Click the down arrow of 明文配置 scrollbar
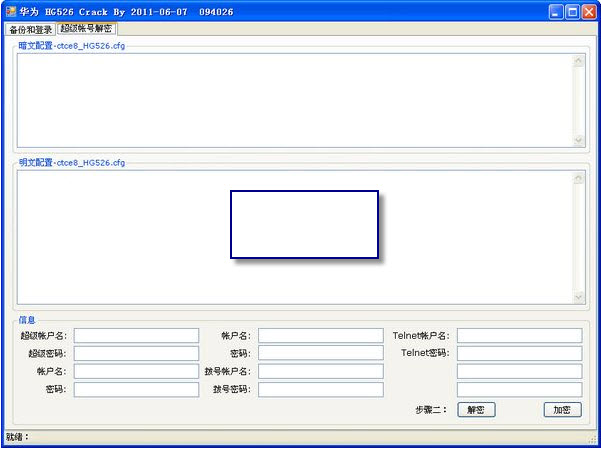This screenshot has height=449, width=601. (578, 297)
